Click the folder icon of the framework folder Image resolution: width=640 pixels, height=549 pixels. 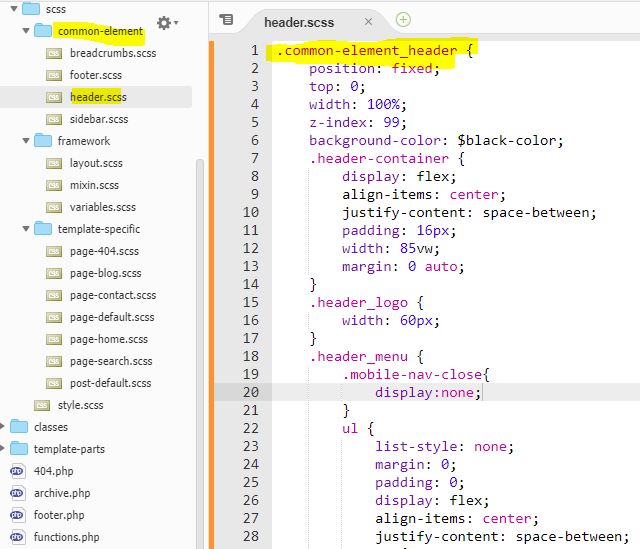(42, 141)
